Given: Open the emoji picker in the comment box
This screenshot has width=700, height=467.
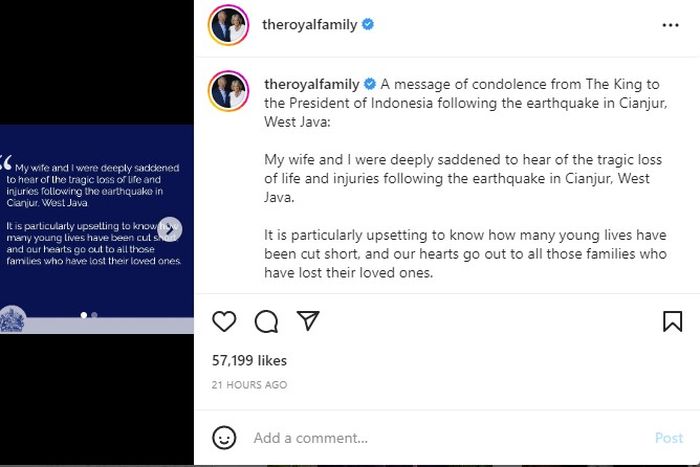Looking at the screenshot, I should click(225, 438).
